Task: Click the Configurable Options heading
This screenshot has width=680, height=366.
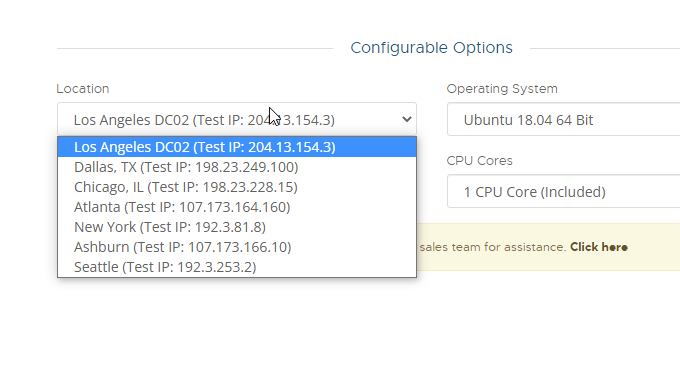Action: click(432, 48)
